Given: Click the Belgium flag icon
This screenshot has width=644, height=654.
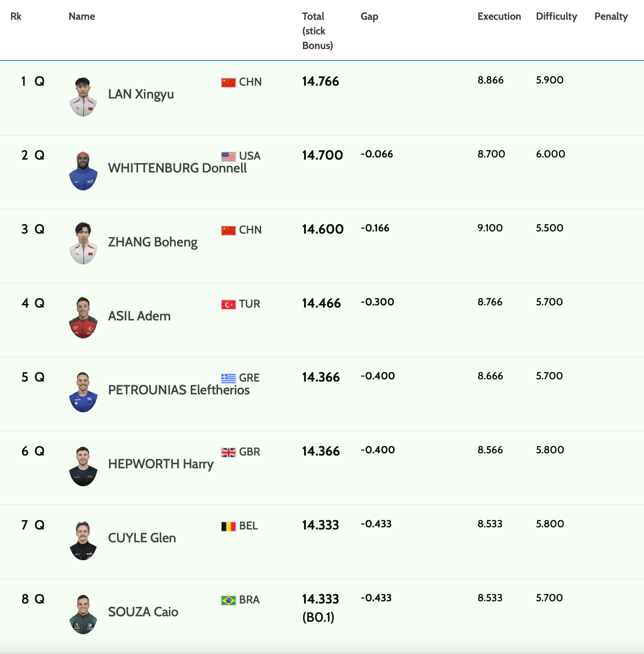Looking at the screenshot, I should (228, 526).
